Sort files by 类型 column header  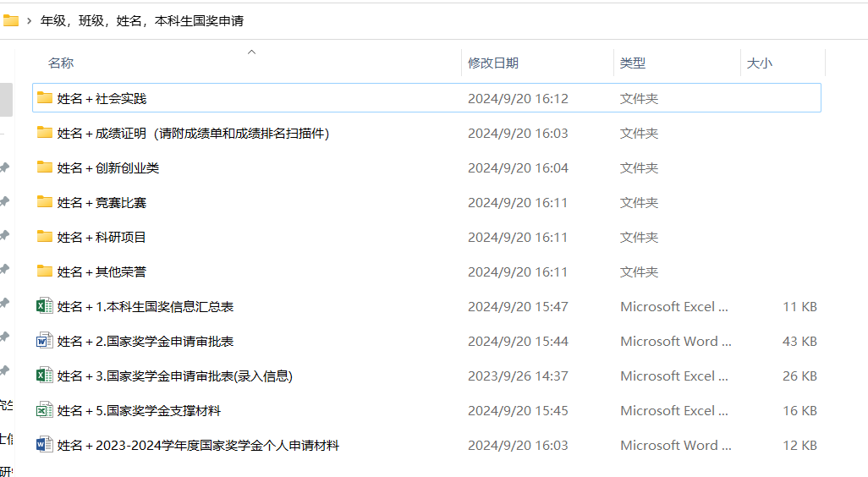[633, 63]
